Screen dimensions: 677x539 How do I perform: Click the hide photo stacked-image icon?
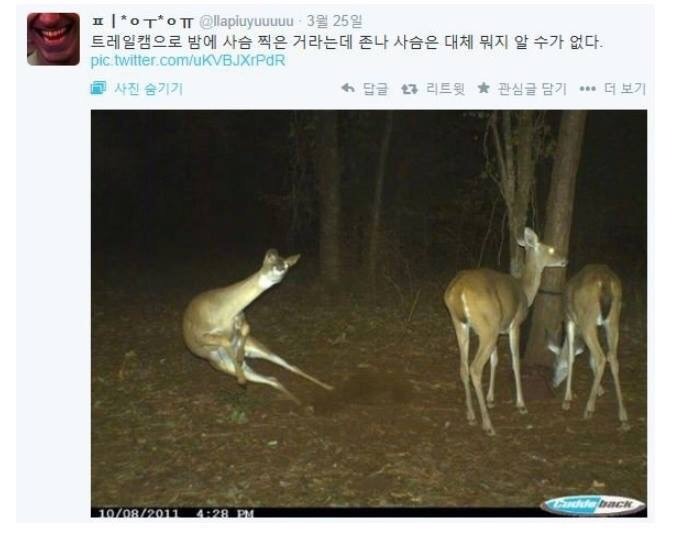[98, 88]
